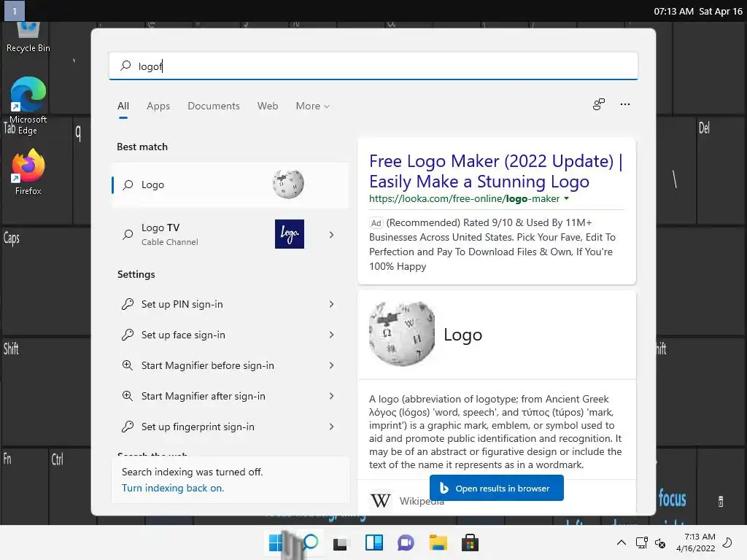Image resolution: width=747 pixels, height=560 pixels.
Task: Open Chat app on the taskbar
Action: click(x=406, y=543)
